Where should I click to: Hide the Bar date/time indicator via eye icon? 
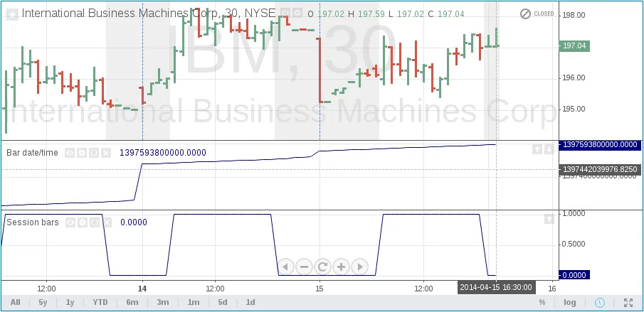(x=70, y=152)
